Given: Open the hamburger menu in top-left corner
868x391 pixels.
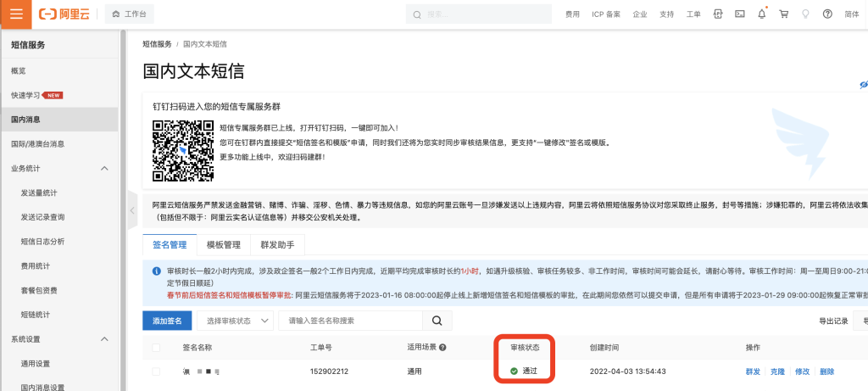Looking at the screenshot, I should coord(16,14).
